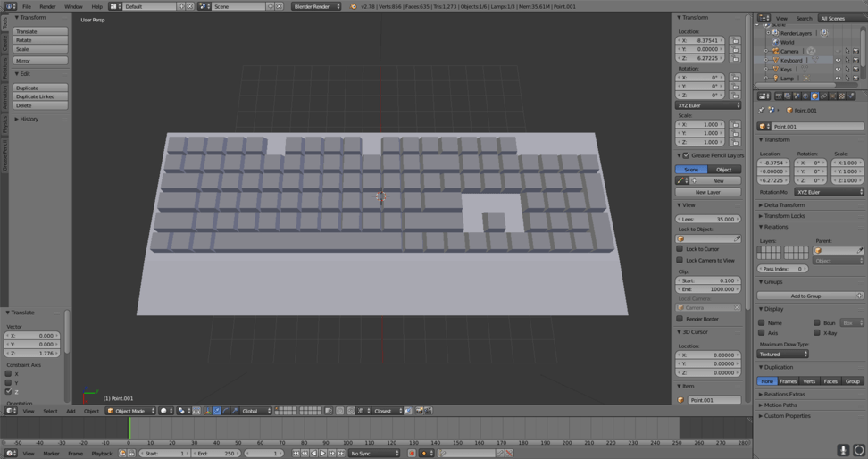Screen dimensions: 868x459
Task: Open the Render menu in top bar
Action: tap(47, 6)
